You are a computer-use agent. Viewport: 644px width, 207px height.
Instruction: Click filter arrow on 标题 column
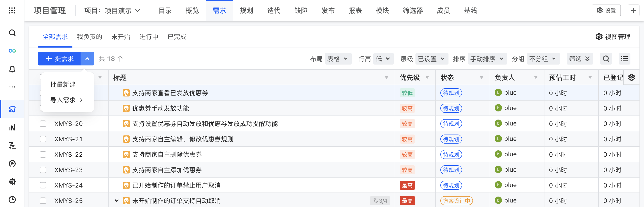(386, 78)
